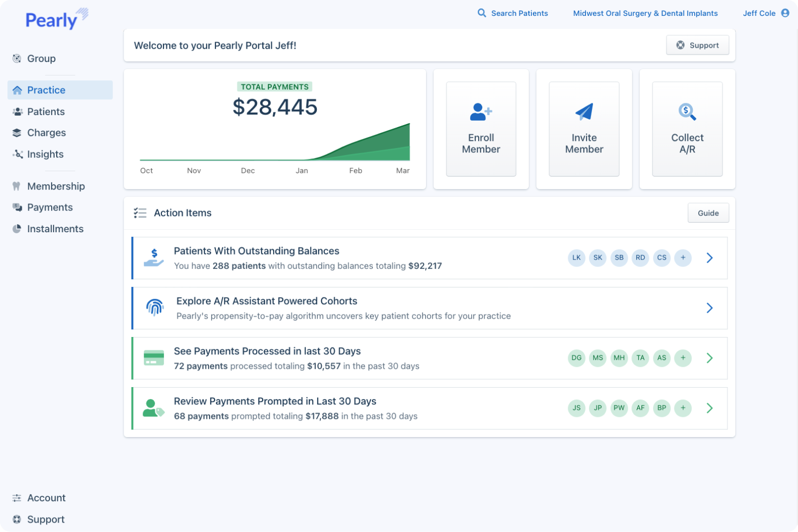Select Practice in the sidebar
Image resolution: width=798 pixels, height=532 pixels.
(x=60, y=90)
